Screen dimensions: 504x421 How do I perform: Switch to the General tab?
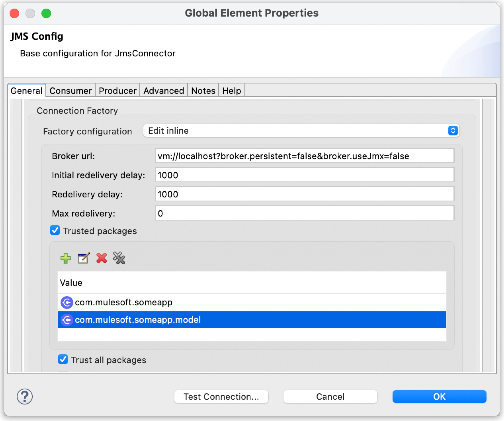point(26,91)
